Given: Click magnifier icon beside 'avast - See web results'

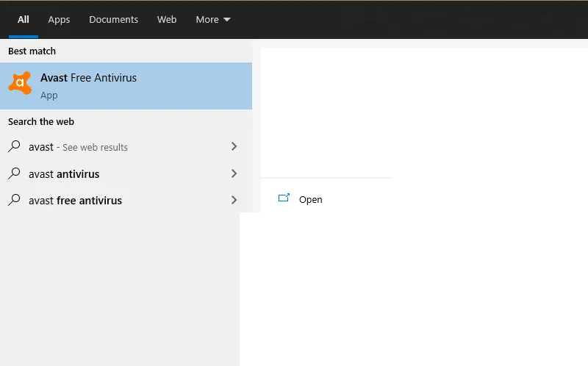Looking at the screenshot, I should point(14,146).
